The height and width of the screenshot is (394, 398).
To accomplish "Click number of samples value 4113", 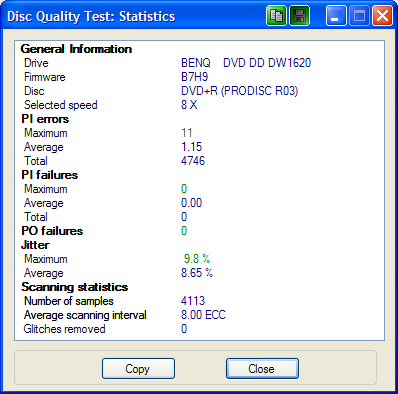I will coord(193,301).
